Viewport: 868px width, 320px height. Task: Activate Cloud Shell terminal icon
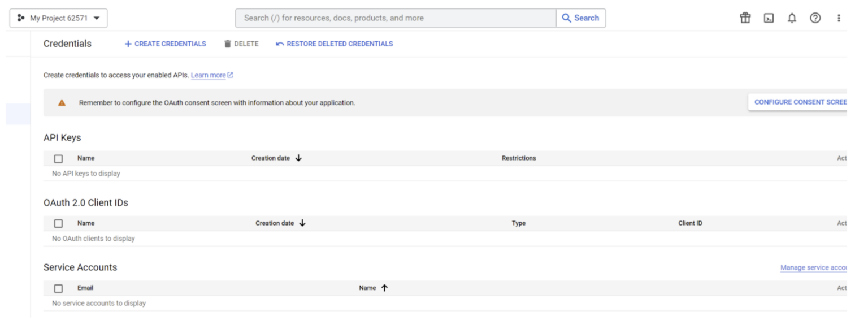tap(769, 18)
